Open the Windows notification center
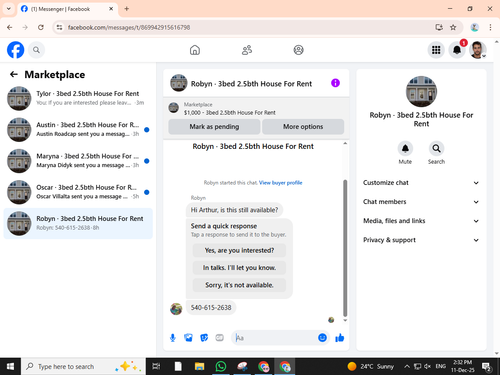Screen dimensions: 500x375 click(x=486, y=367)
